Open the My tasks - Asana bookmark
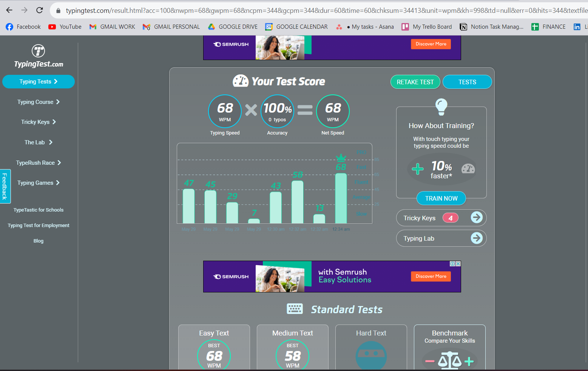This screenshot has width=588, height=371. tap(365, 27)
